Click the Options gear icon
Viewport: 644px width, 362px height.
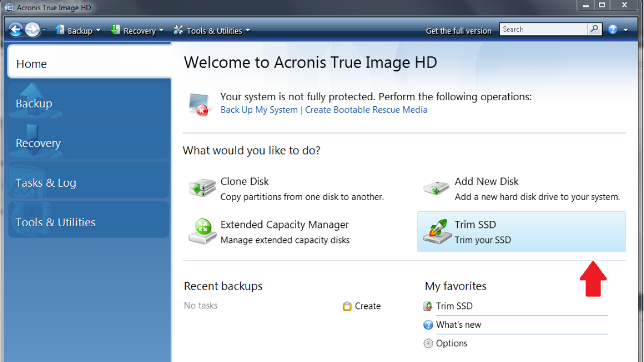428,344
